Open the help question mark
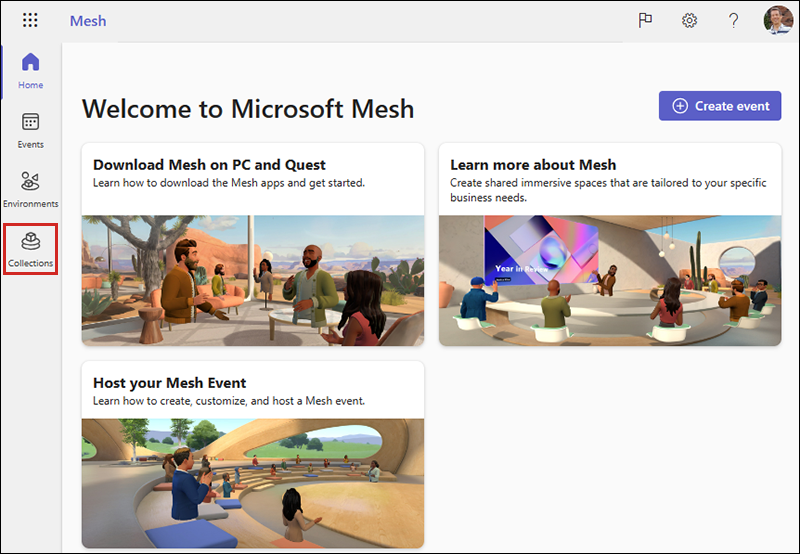Image resolution: width=800 pixels, height=554 pixels. (x=733, y=20)
